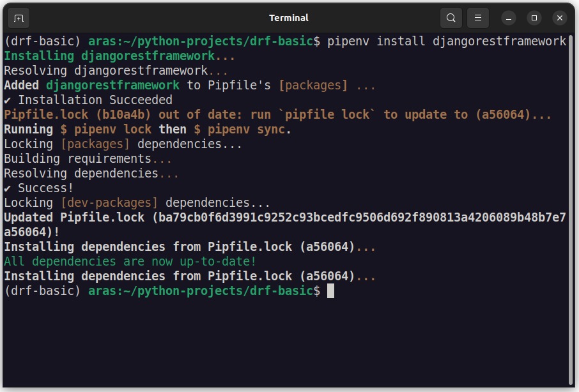Maximize the Terminal window
Viewport: 579px width, 392px height.
(534, 18)
